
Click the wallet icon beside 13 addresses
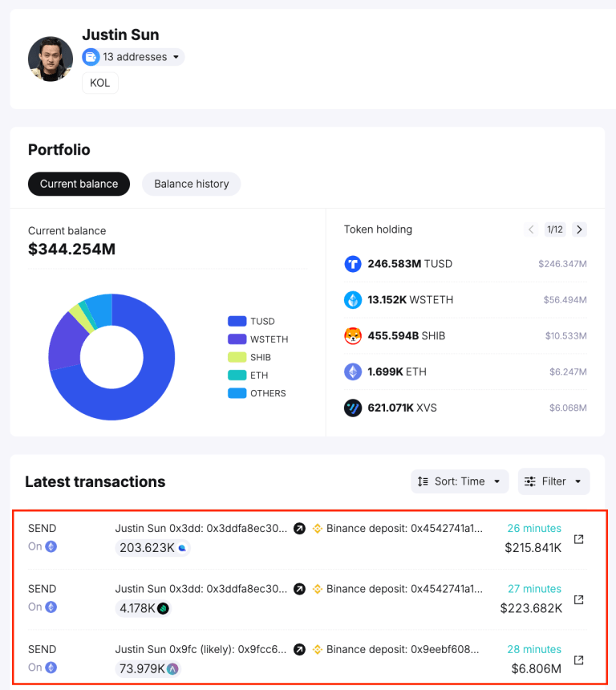pyautogui.click(x=91, y=57)
